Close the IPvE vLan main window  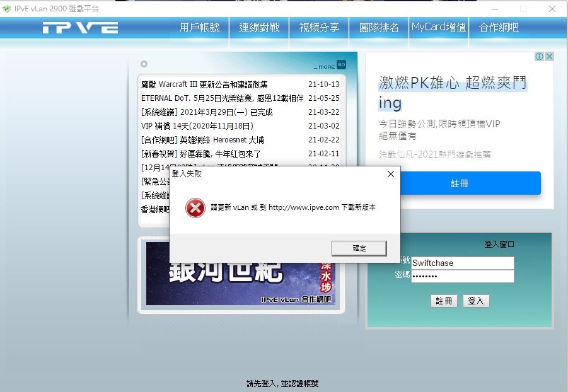click(x=552, y=9)
